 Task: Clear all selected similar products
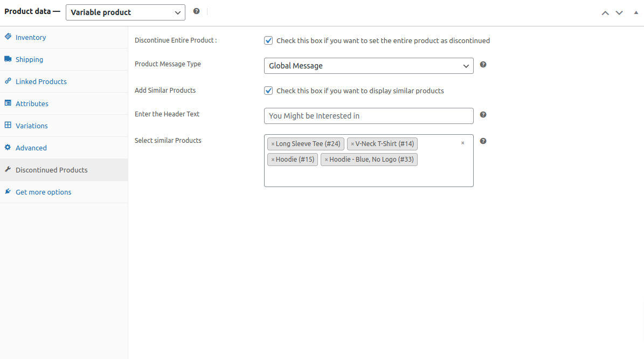tap(462, 143)
